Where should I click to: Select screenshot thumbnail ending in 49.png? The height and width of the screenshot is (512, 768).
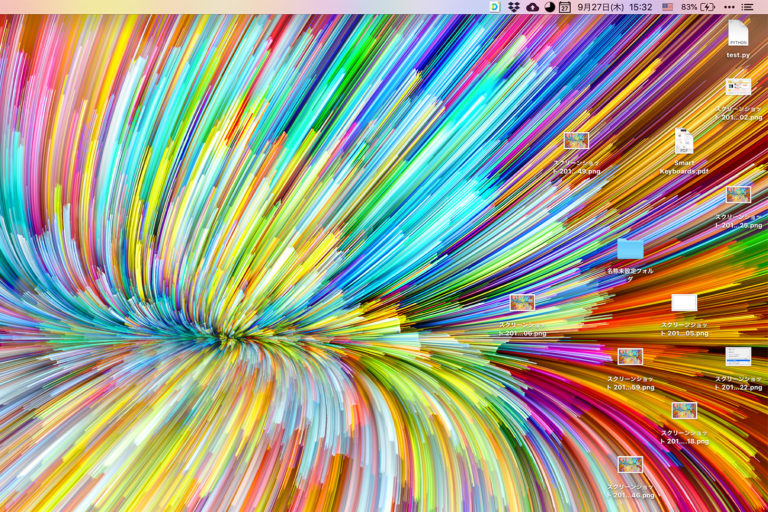576,142
